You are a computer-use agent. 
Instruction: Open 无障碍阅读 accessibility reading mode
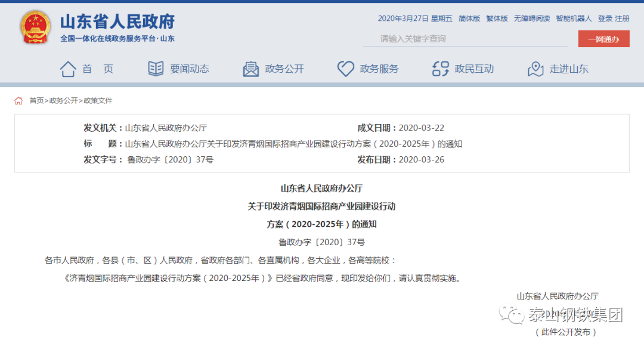pos(532,18)
